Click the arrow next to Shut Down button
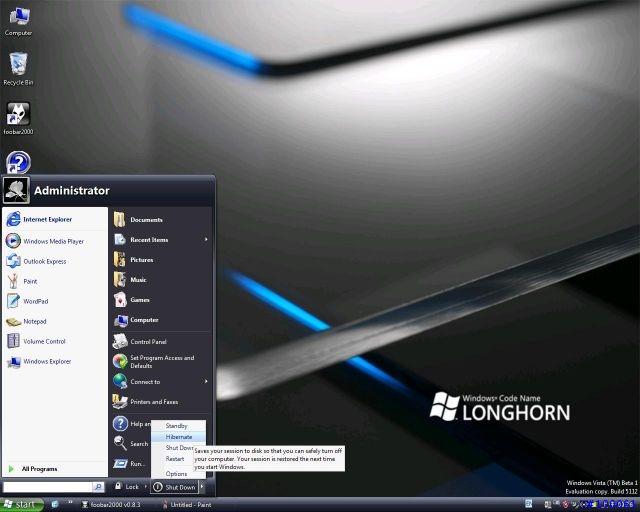Viewport: 640px width, 512px height. click(x=202, y=487)
